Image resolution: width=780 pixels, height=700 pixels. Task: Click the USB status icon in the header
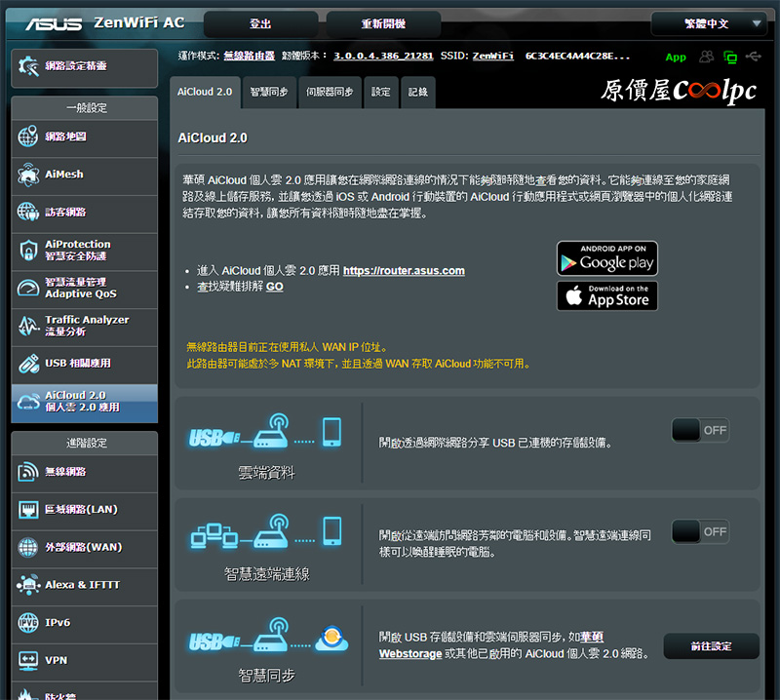click(753, 57)
